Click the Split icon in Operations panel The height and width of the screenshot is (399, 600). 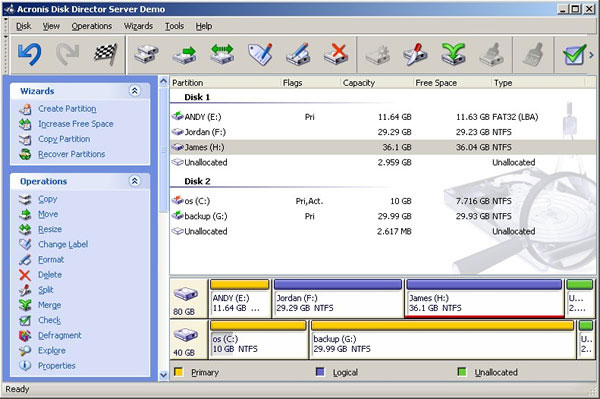pos(25,290)
